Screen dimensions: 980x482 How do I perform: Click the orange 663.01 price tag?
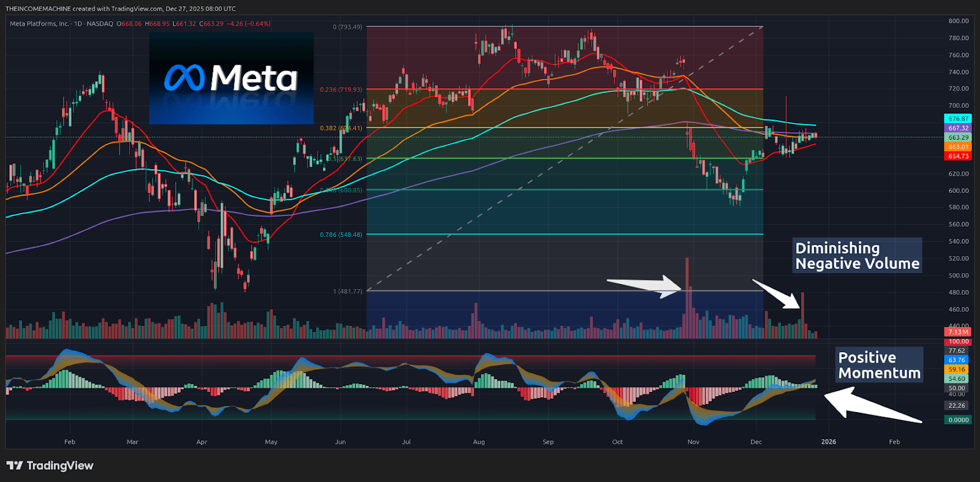point(959,147)
